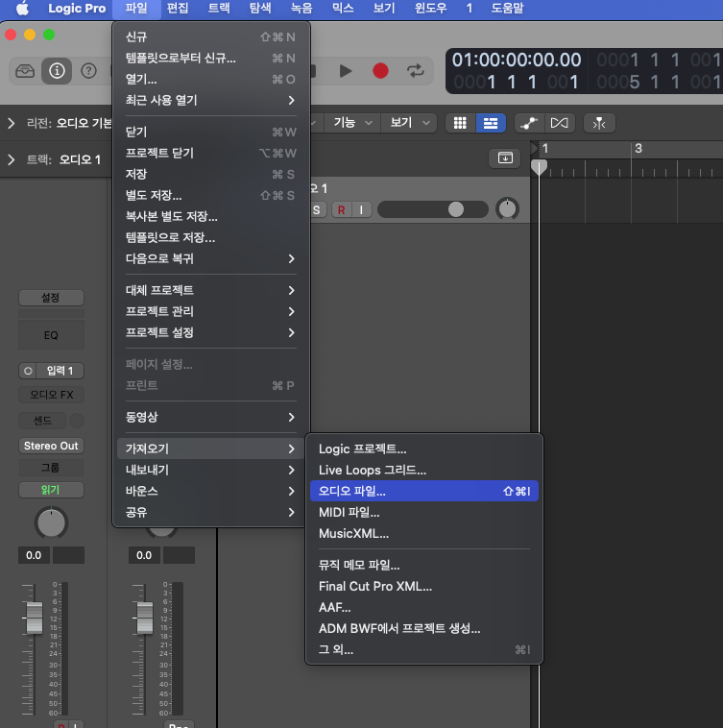This screenshot has height=728, width=723.
Task: Choose Final Cut Pro XML... option
Action: 424,587
